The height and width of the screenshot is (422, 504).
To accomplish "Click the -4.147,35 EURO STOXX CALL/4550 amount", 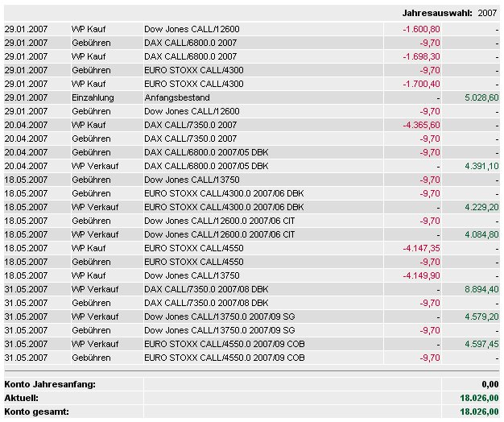I will click(x=421, y=248).
